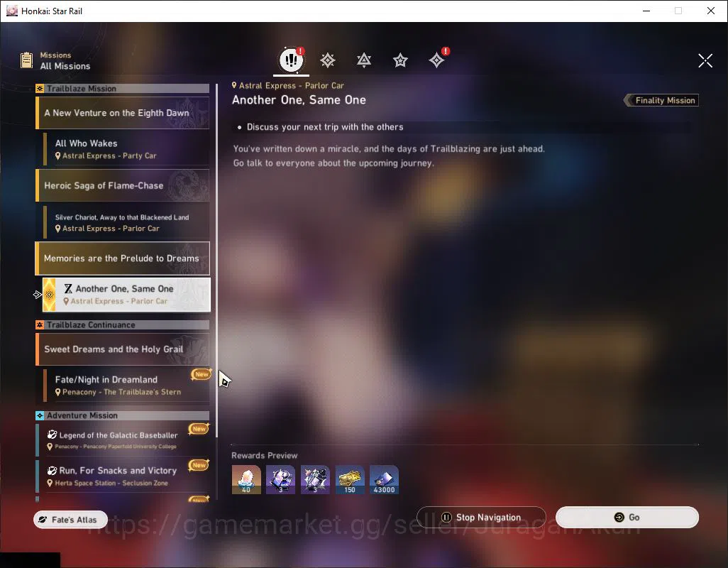Screen dimensions: 728x568
Task: Click the mission list scrollbar
Action: click(217, 260)
